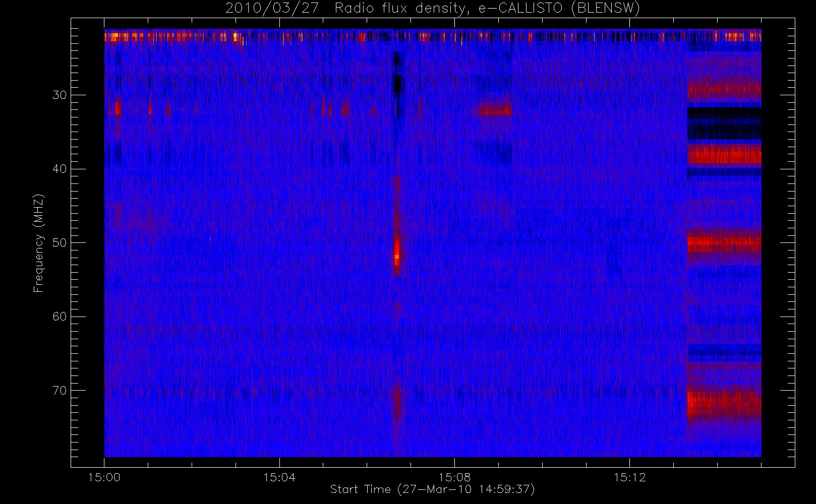Screen dimensions: 816x504
Task: Click the Start Time axis label
Action: coord(432,489)
